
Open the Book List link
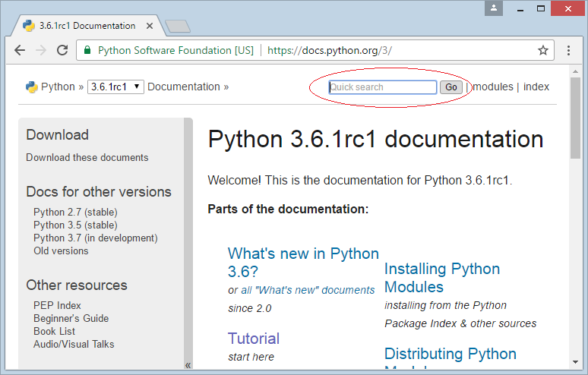pyautogui.click(x=54, y=331)
